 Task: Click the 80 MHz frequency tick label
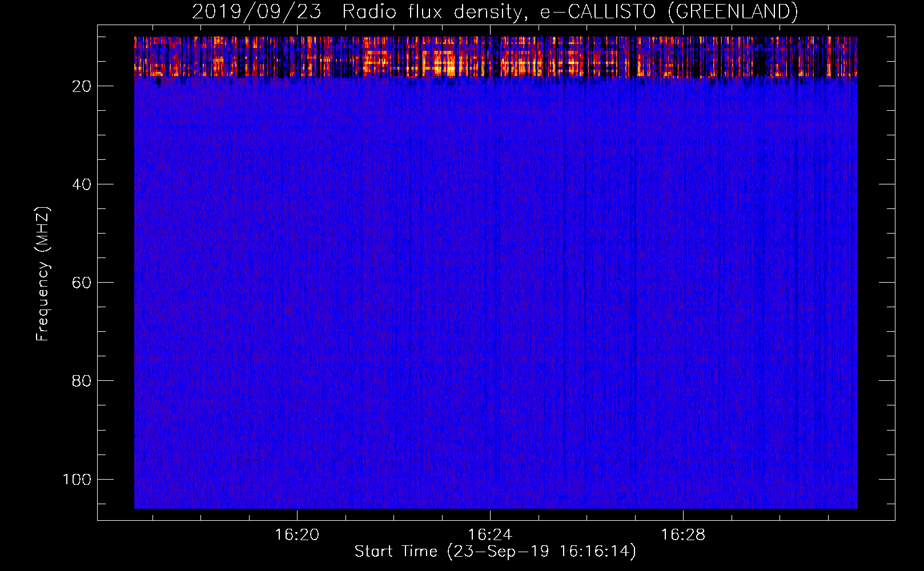82,381
